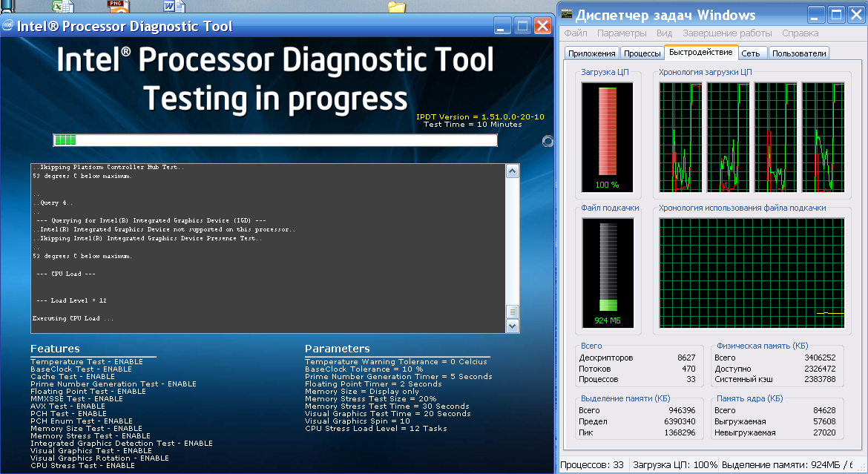Click the Системный кэш value 2383788
The height and width of the screenshot is (474, 868).
tap(820, 379)
